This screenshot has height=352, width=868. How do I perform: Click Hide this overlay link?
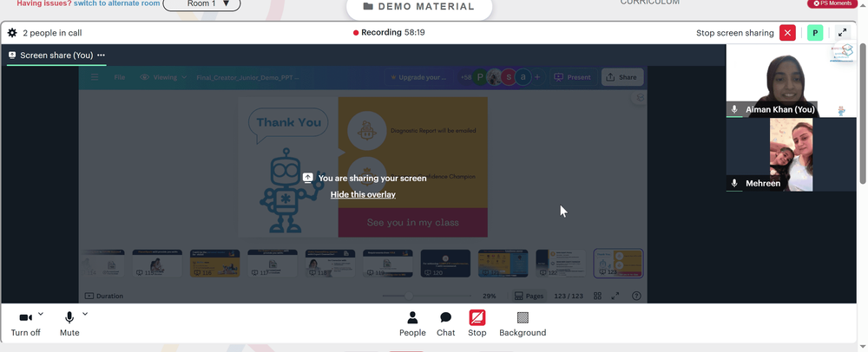363,194
